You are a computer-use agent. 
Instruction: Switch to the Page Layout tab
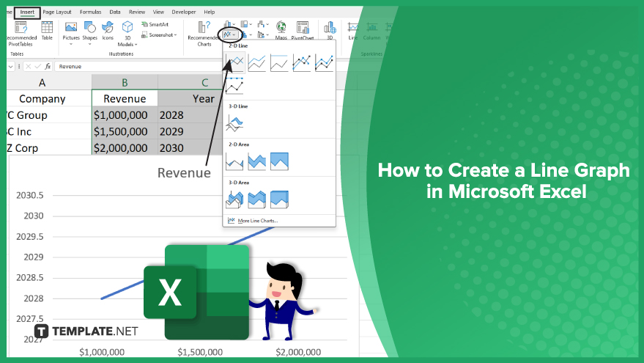pos(56,12)
